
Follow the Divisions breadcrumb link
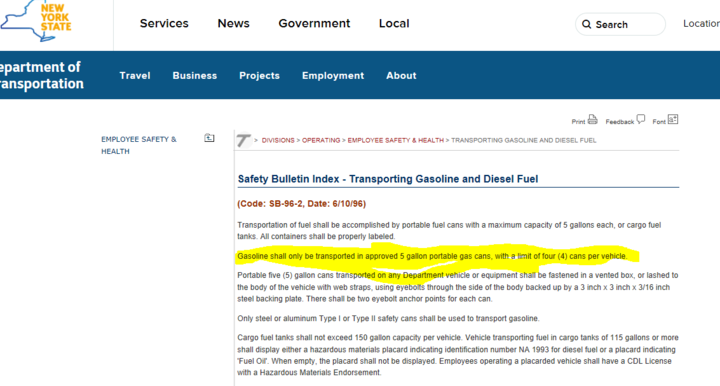tap(278, 140)
